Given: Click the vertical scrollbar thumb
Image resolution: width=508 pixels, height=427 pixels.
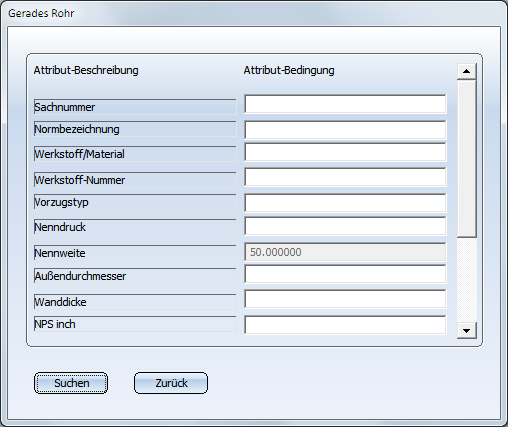Looking at the screenshot, I should pyautogui.click(x=466, y=159).
